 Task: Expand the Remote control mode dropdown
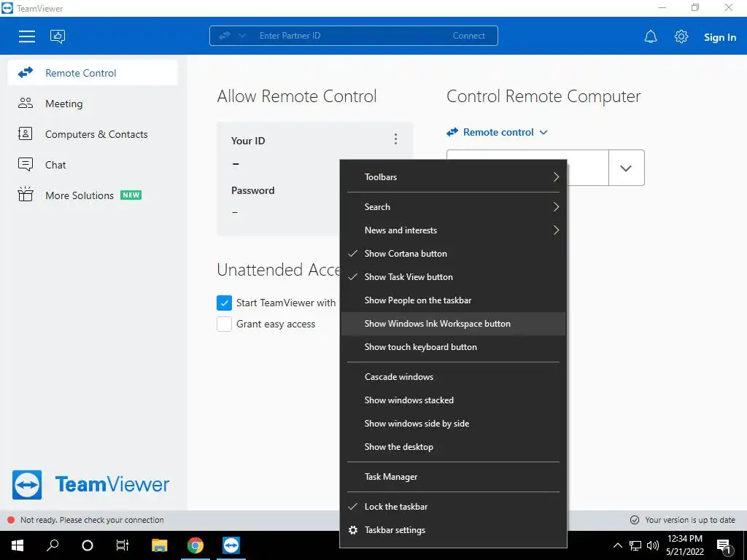pos(497,133)
